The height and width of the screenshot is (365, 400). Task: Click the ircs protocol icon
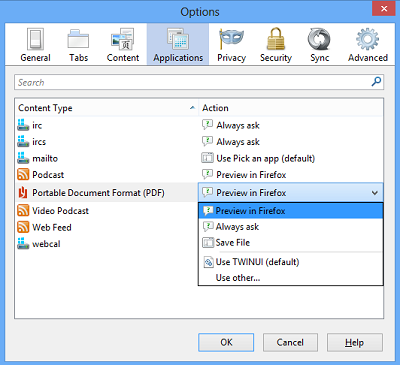coord(23,141)
